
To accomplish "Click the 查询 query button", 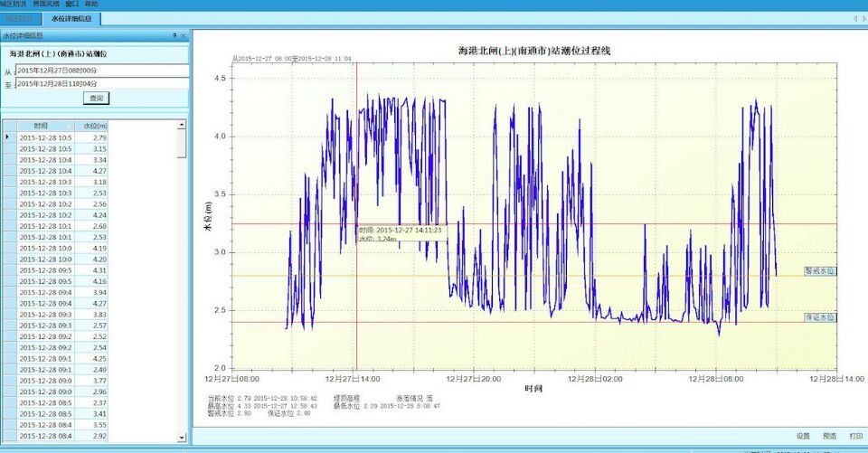I will pos(97,98).
